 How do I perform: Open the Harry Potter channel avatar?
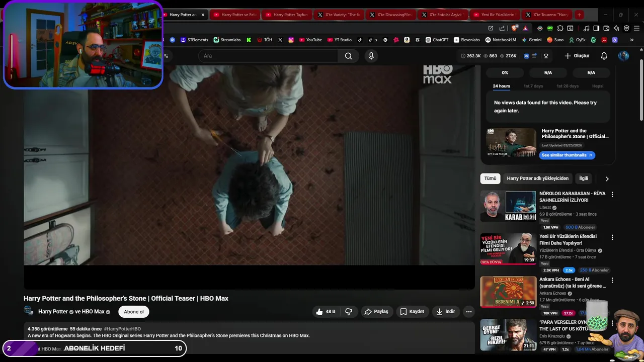[x=29, y=311]
